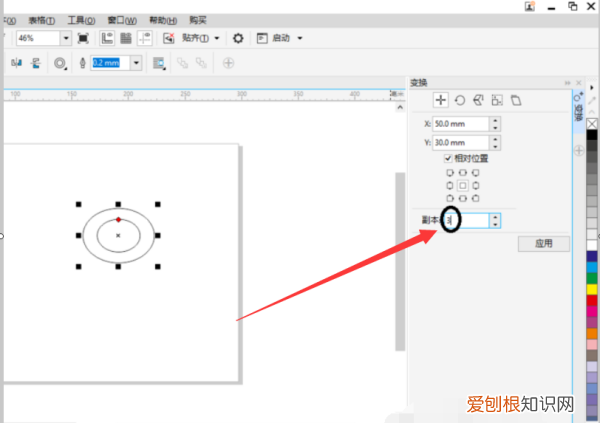Select the Position transform icon
Viewport: 600px width, 423px height.
point(441,100)
